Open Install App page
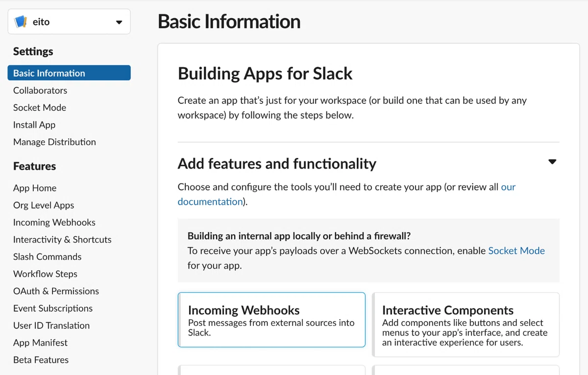Image resolution: width=588 pixels, height=375 pixels. pyautogui.click(x=34, y=125)
